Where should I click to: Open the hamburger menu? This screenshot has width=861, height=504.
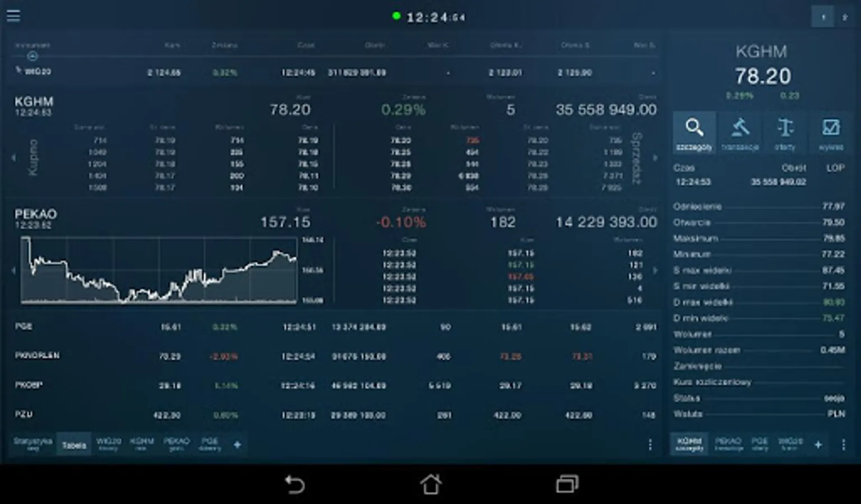coord(13,16)
